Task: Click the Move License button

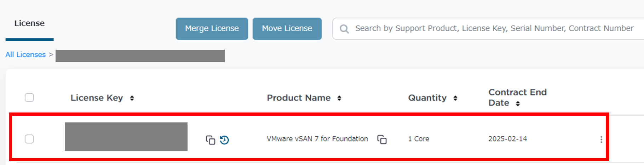Action: (x=287, y=28)
